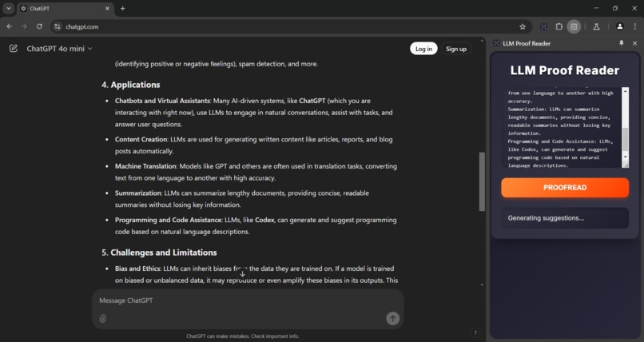
Task: Select the ChatGPT browser tab
Action: [66, 8]
